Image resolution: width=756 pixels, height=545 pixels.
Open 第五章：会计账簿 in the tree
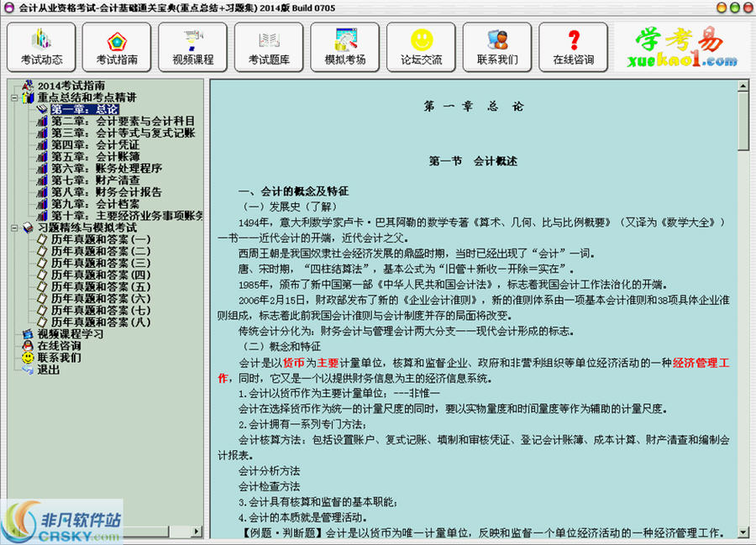pyautogui.click(x=93, y=156)
